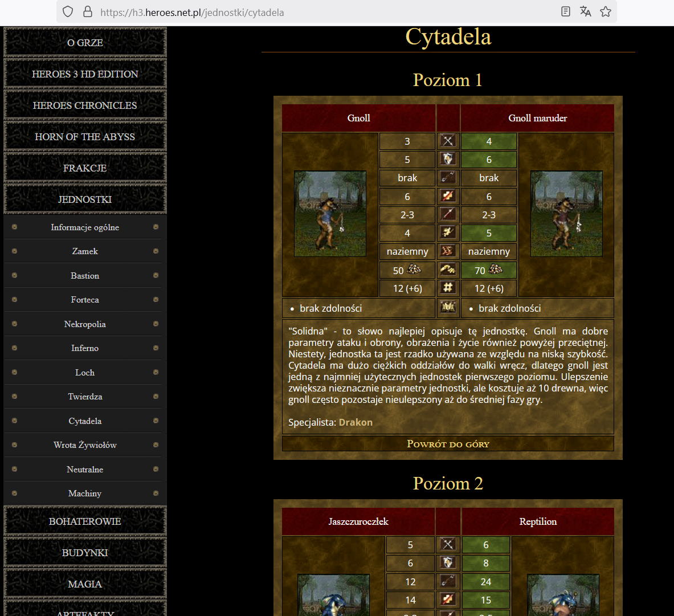This screenshot has width=674, height=616.
Task: Toggle reader view in address bar
Action: 566,11
